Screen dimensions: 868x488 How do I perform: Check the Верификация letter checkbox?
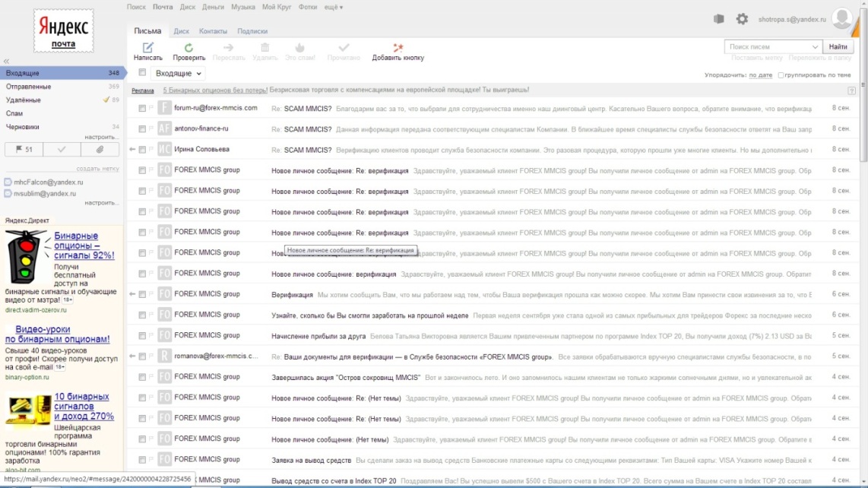[142, 294]
